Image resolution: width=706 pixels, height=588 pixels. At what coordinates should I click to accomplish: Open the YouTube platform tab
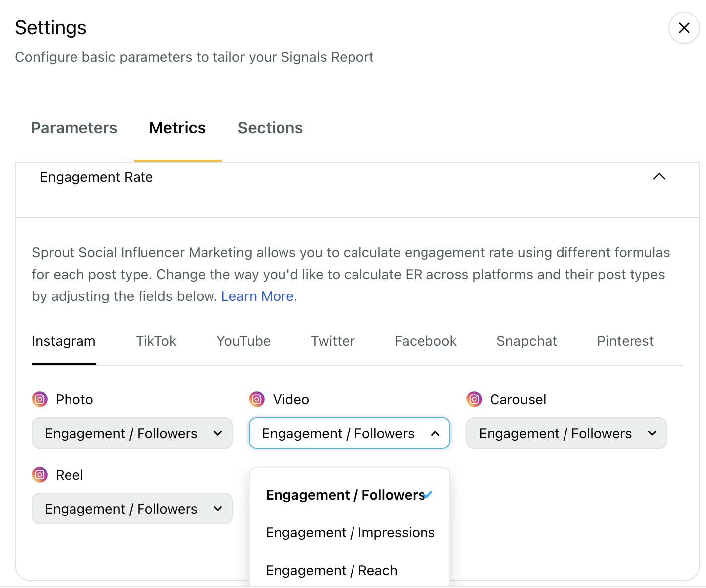coord(243,341)
